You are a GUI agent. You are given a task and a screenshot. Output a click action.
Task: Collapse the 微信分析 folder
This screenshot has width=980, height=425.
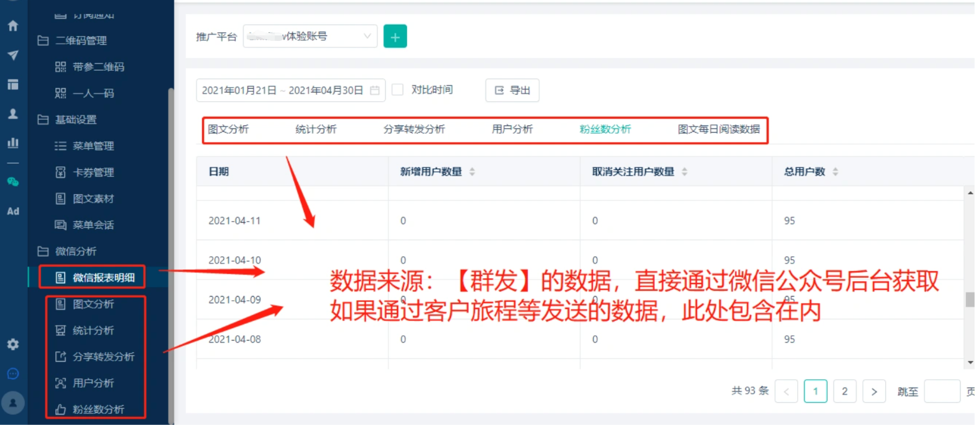pyautogui.click(x=67, y=251)
